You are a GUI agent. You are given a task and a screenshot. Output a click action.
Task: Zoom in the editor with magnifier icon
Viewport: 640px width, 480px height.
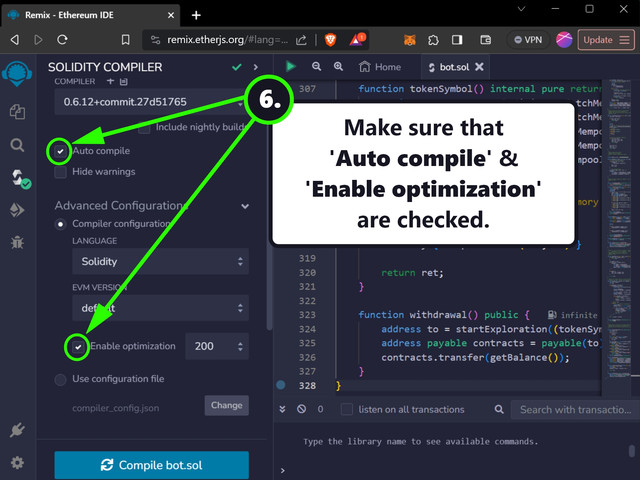click(339, 67)
